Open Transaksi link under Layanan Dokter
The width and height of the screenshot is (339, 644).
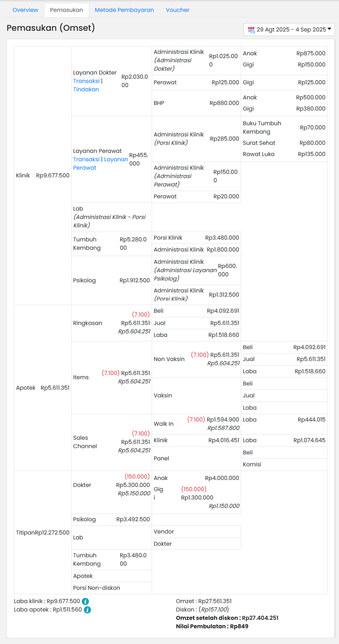tap(86, 81)
